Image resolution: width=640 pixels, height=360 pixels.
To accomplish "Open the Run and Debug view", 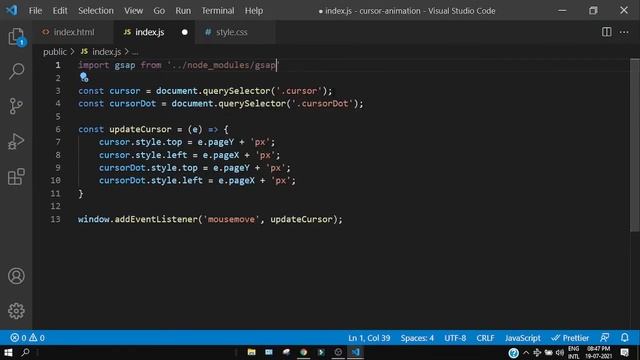I will pos(16,141).
